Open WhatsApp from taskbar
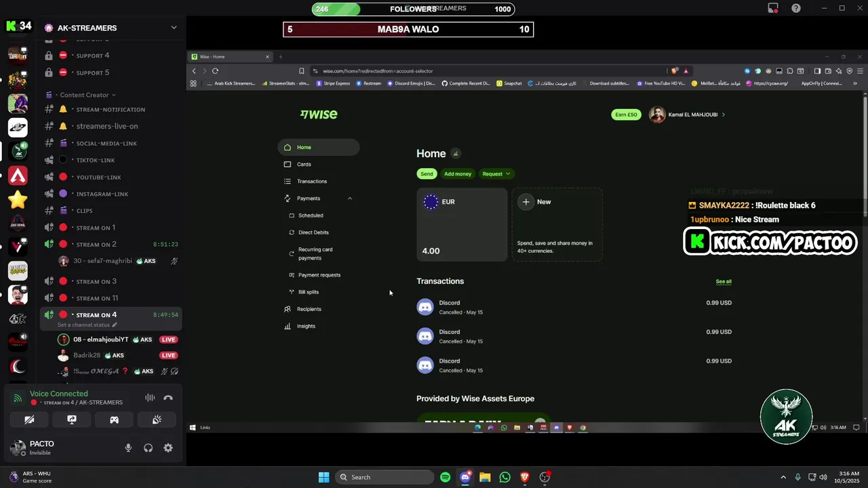Viewport: 868px width, 488px height. 505,477
